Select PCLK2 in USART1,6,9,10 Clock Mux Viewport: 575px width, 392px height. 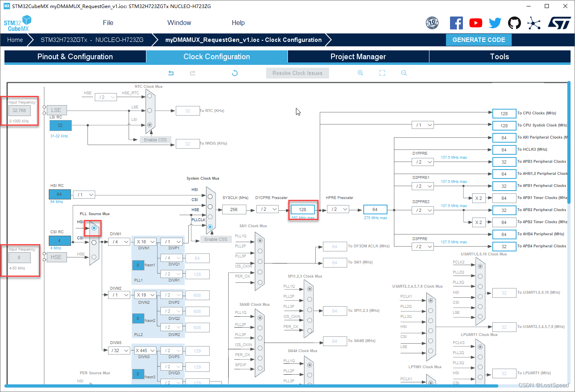coord(480,266)
